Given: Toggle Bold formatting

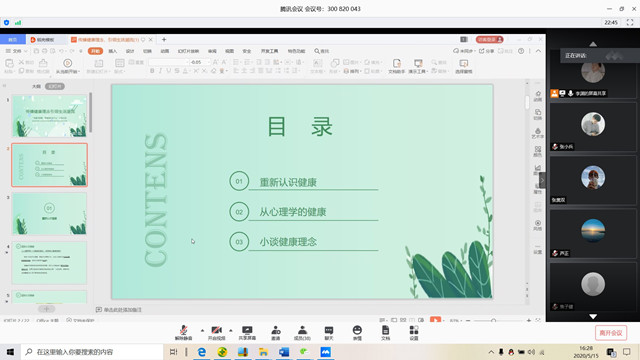Looking at the screenshot, I should click(x=152, y=71).
